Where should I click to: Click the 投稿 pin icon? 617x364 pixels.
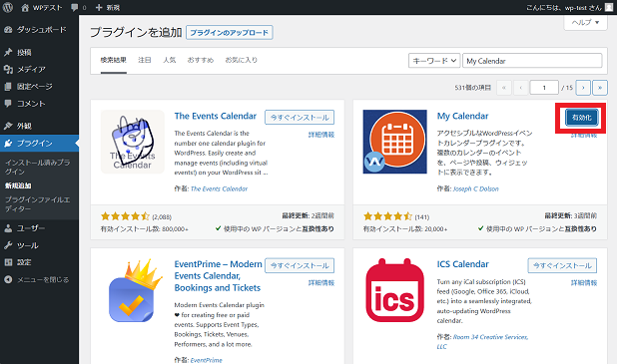(x=8, y=52)
